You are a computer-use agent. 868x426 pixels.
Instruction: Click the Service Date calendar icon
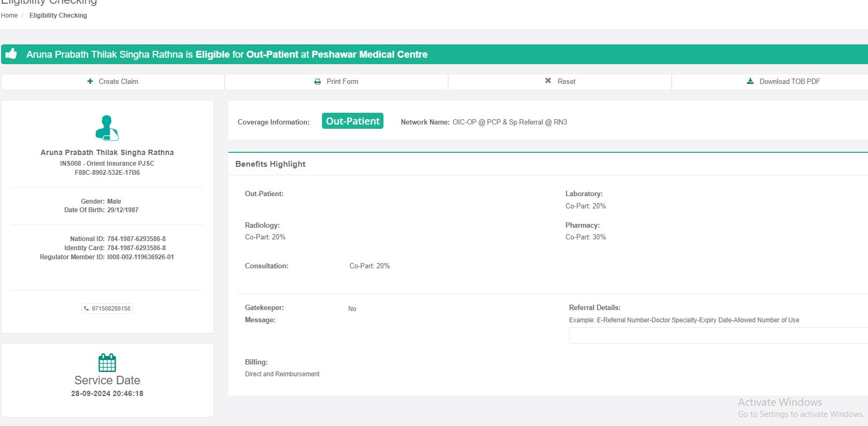click(107, 363)
